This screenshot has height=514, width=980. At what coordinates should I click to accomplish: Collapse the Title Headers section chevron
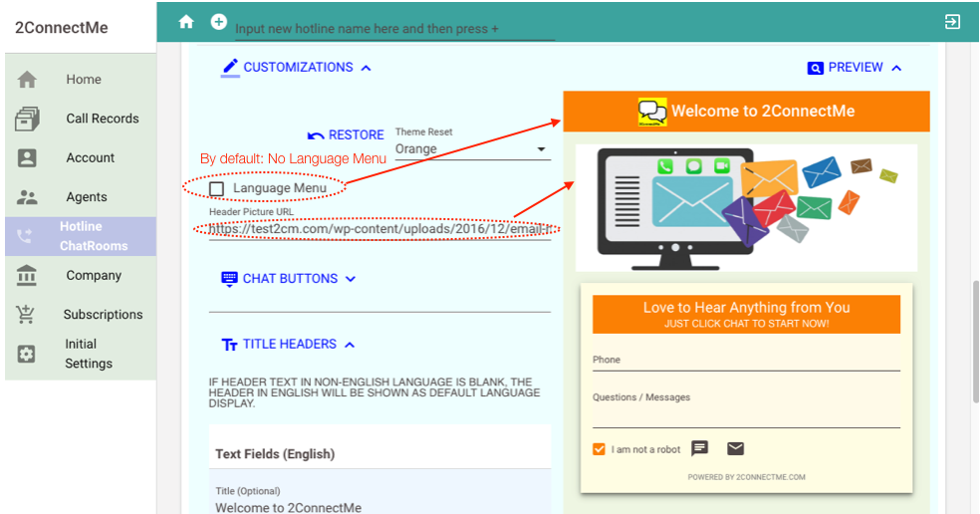350,345
